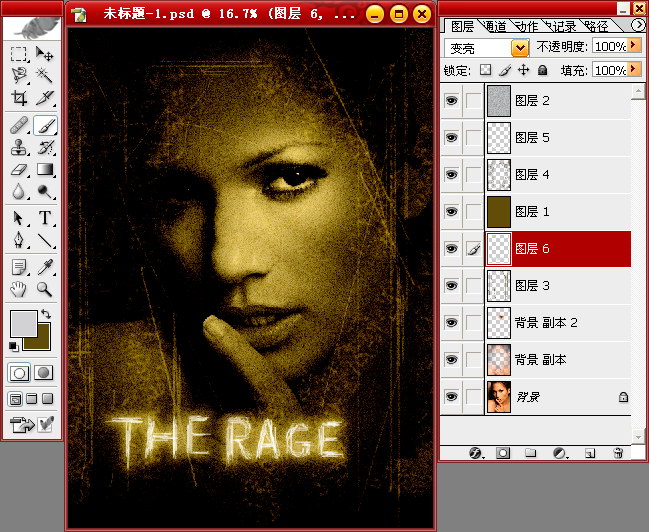Open the foreground color picker
The image size is (649, 532).
(x=24, y=324)
